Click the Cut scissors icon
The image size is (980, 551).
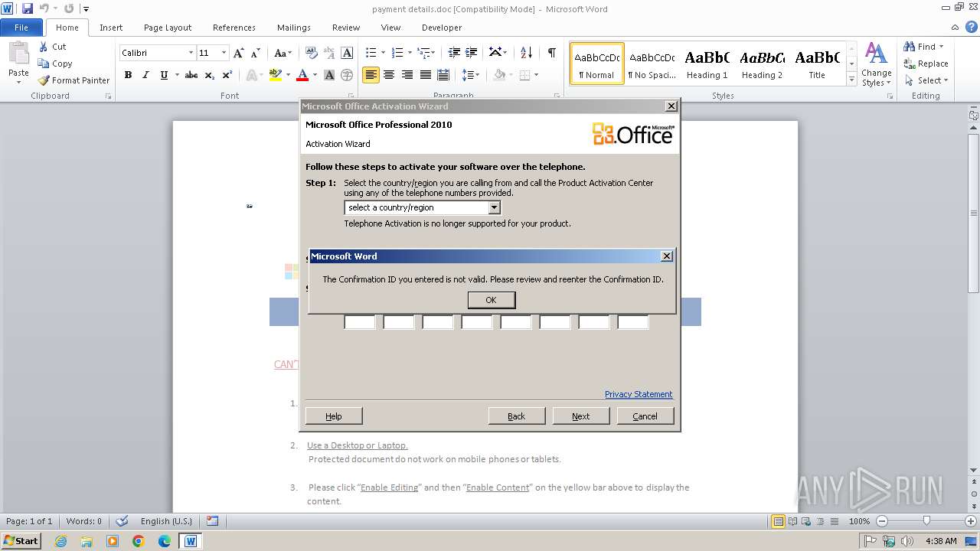(x=44, y=47)
